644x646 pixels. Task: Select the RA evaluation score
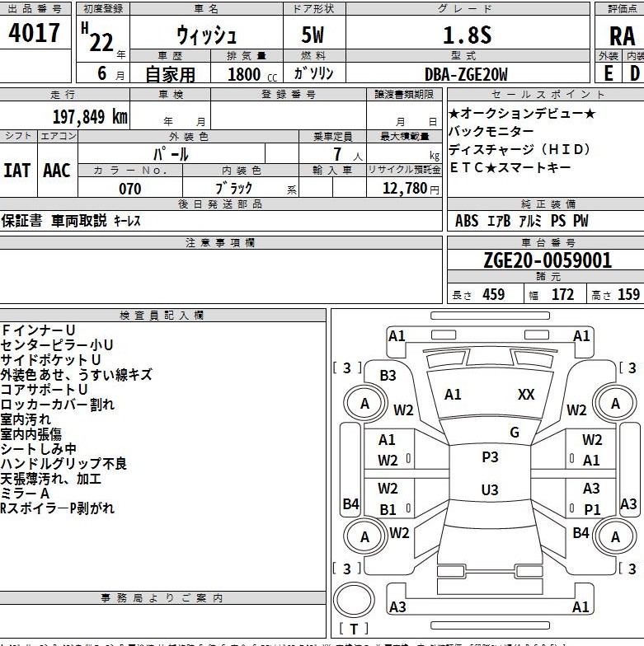click(x=622, y=36)
